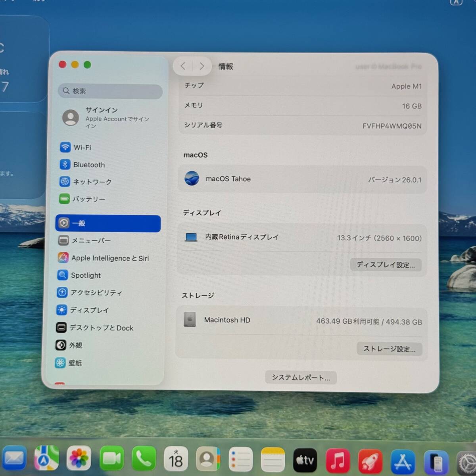Launch the Calendar app from the Dock

pos(176,459)
